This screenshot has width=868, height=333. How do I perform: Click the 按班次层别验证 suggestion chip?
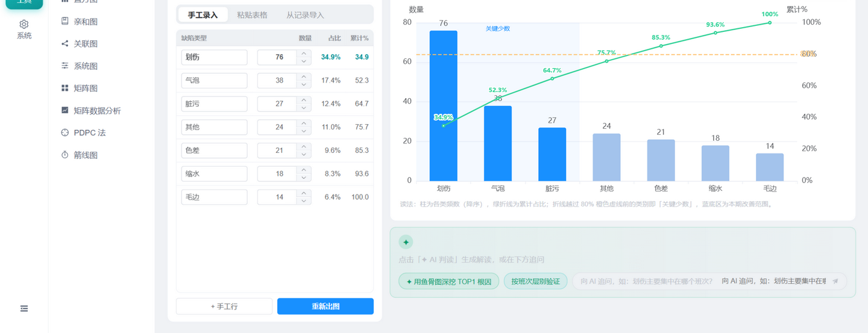[x=536, y=281]
